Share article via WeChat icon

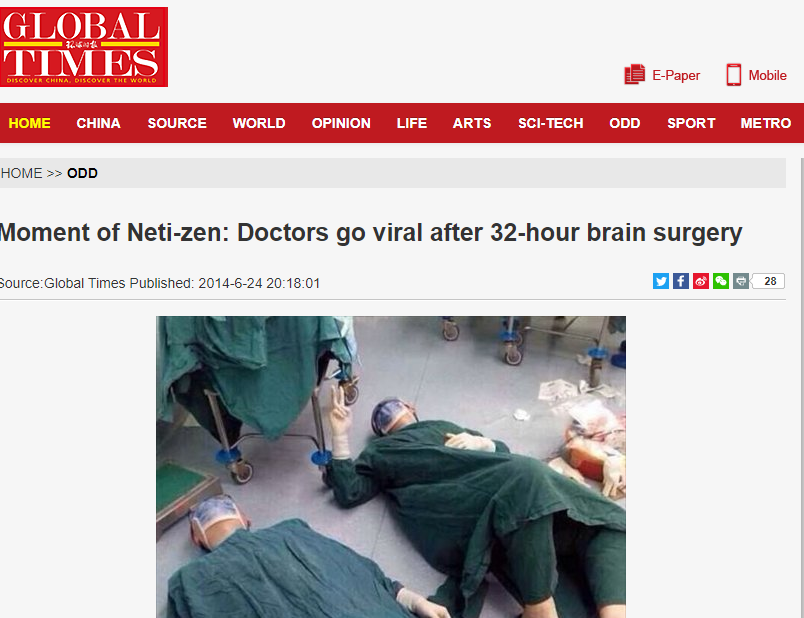[x=720, y=281]
